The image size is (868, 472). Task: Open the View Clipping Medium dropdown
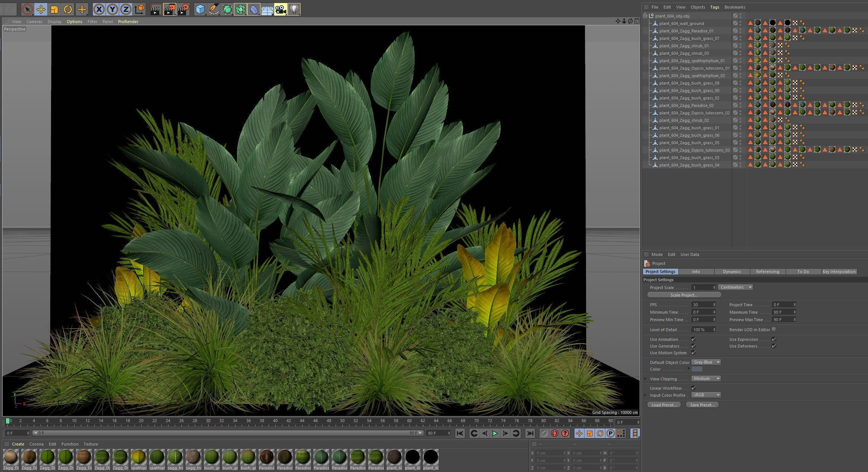(x=706, y=378)
